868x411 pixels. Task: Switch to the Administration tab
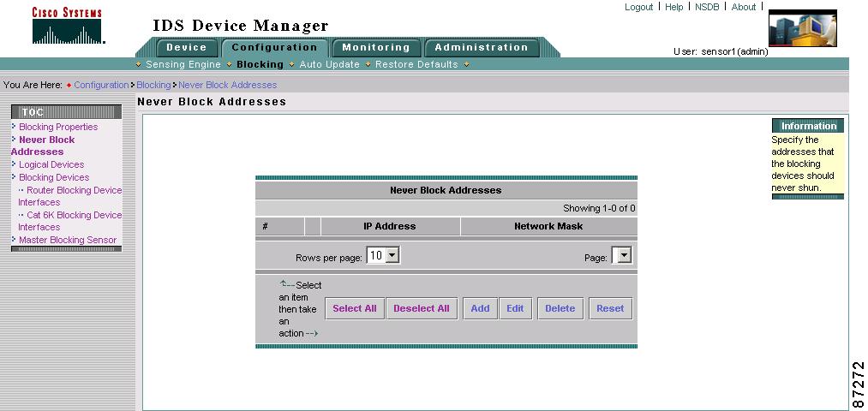coord(482,48)
